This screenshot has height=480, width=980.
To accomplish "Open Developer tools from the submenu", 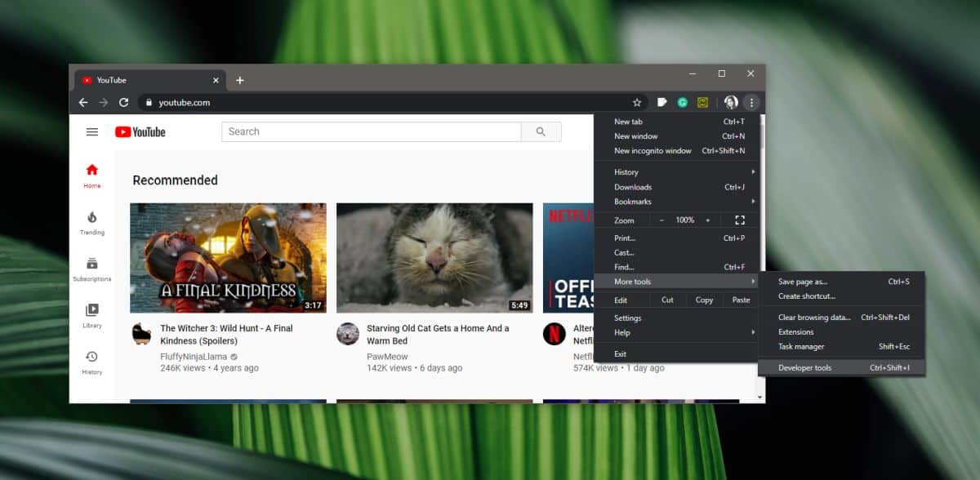I will [842, 368].
